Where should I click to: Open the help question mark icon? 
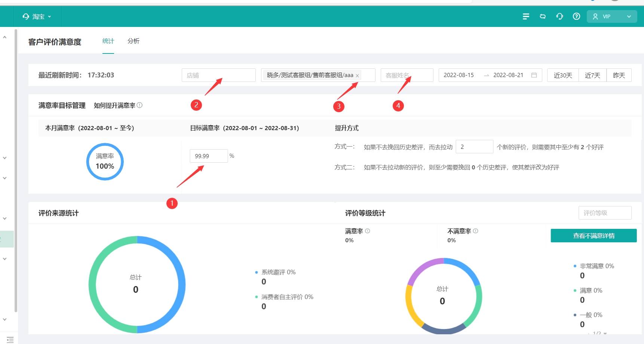point(576,16)
